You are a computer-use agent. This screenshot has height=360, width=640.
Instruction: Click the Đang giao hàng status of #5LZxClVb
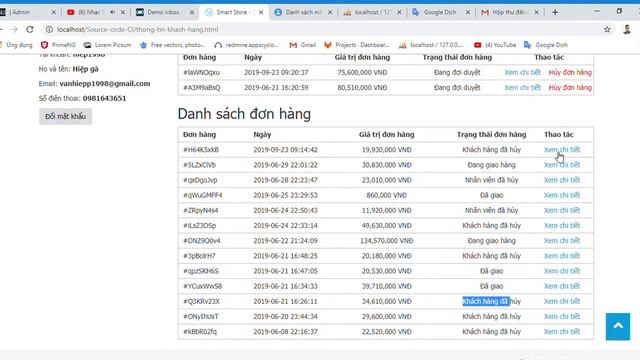(x=491, y=164)
